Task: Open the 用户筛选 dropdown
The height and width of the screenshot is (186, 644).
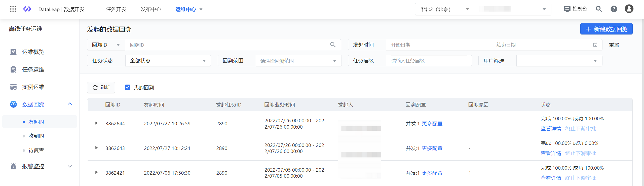Action: pyautogui.click(x=559, y=61)
